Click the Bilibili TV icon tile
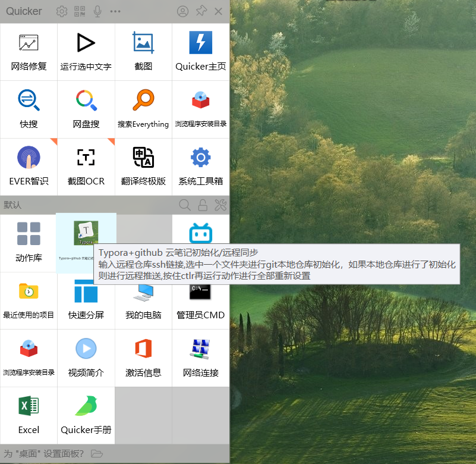This screenshot has height=464, width=476. [x=201, y=233]
